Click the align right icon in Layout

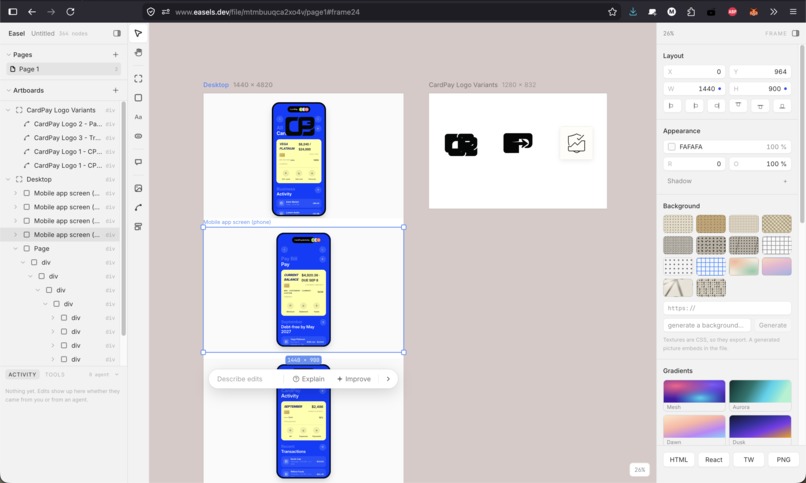717,106
